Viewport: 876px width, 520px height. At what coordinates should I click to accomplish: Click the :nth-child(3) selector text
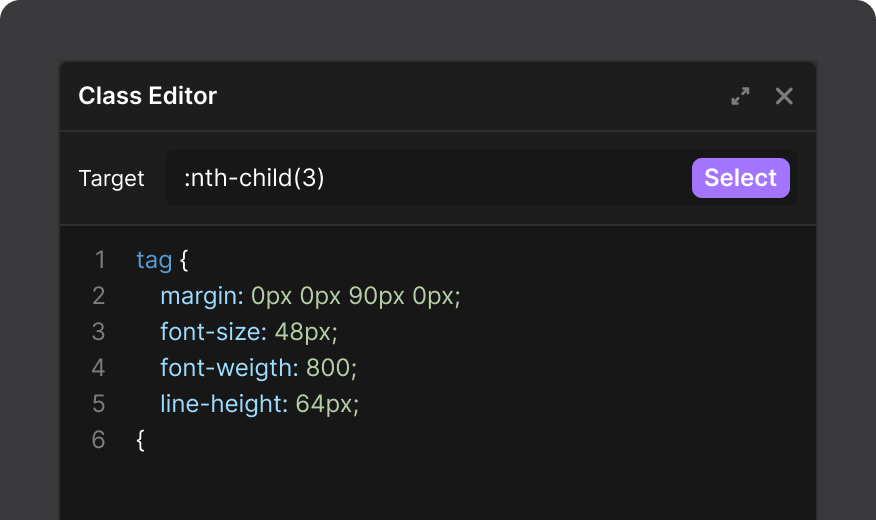[x=254, y=178]
